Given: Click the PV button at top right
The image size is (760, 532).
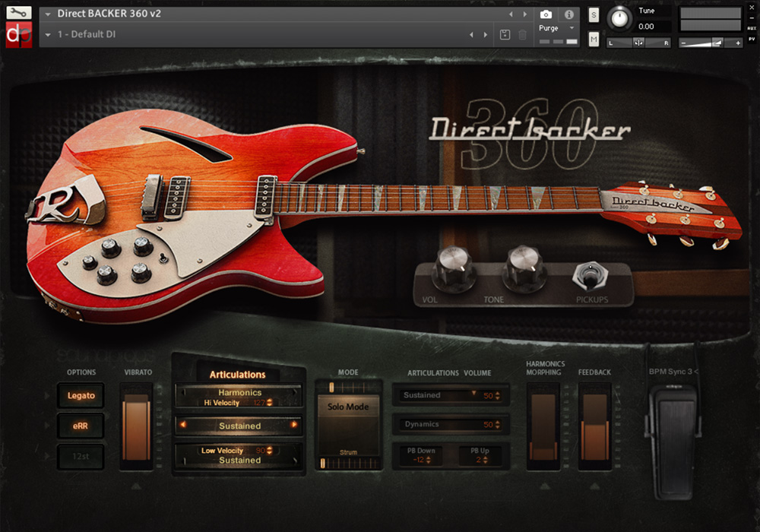Looking at the screenshot, I should click(752, 39).
